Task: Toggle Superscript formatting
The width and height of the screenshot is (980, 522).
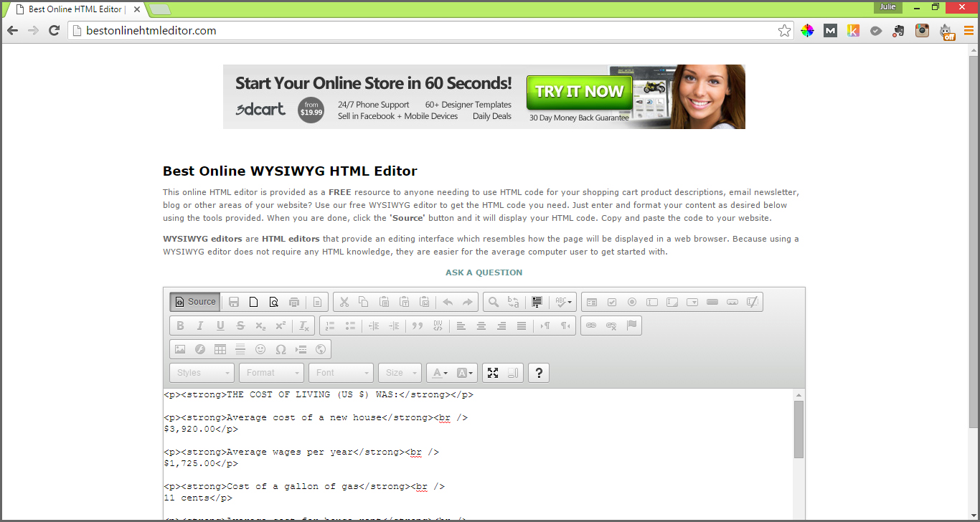Action: 281,326
